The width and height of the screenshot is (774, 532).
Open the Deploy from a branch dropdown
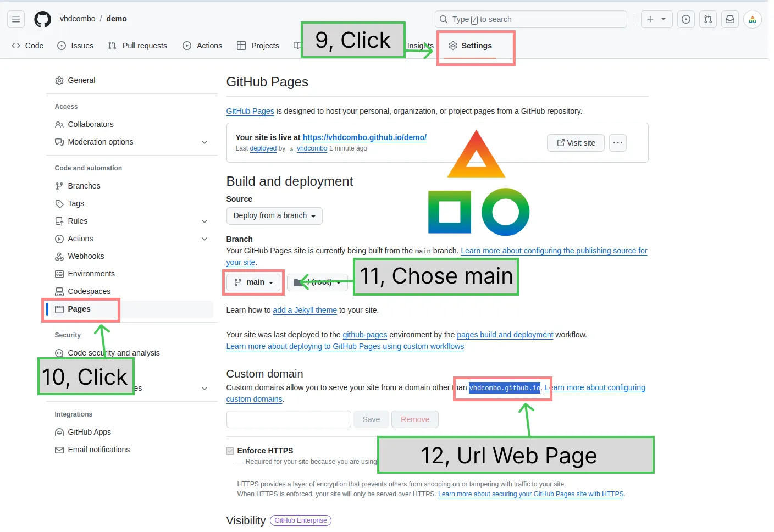[274, 216]
